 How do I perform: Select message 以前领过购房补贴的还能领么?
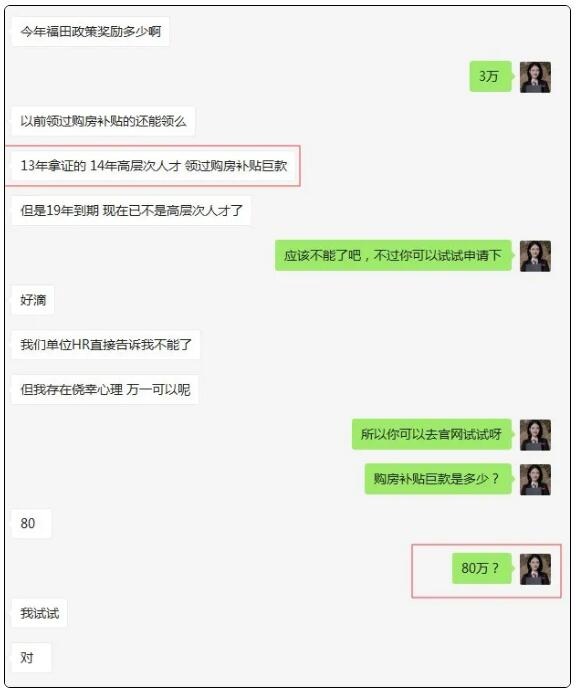coord(103,121)
